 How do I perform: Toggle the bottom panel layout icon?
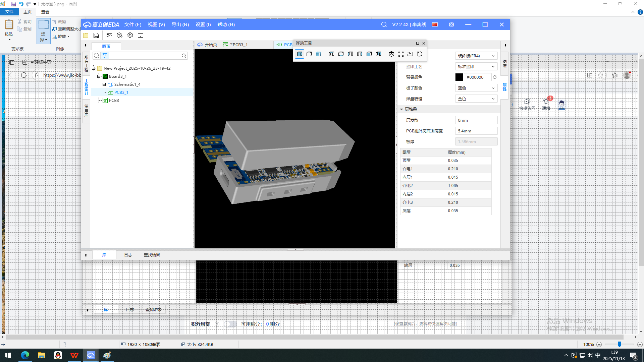141,35
